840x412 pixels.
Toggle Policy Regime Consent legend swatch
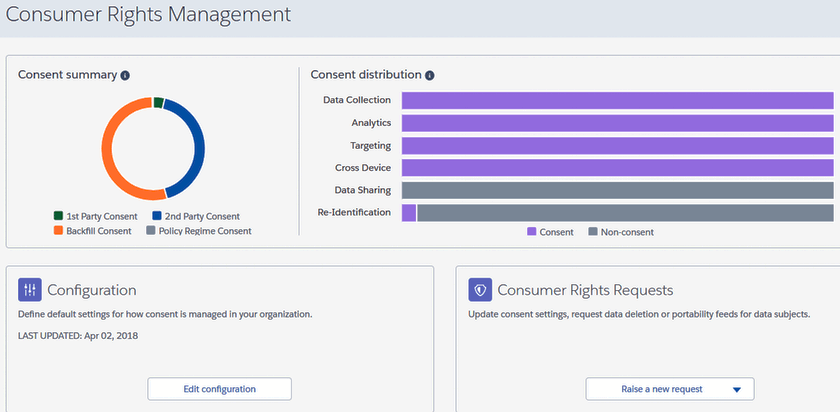point(151,231)
